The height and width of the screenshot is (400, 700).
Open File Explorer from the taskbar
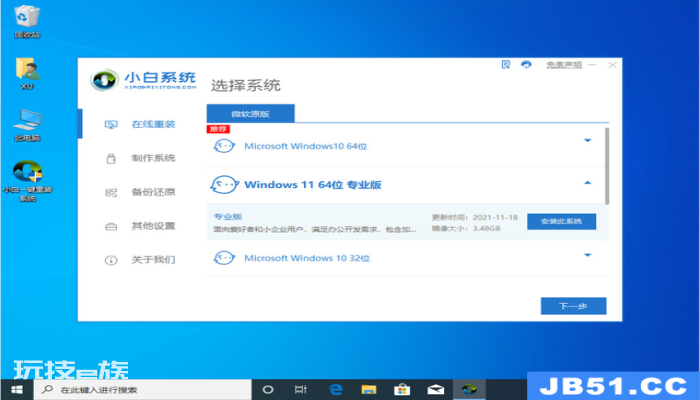pos(369,390)
